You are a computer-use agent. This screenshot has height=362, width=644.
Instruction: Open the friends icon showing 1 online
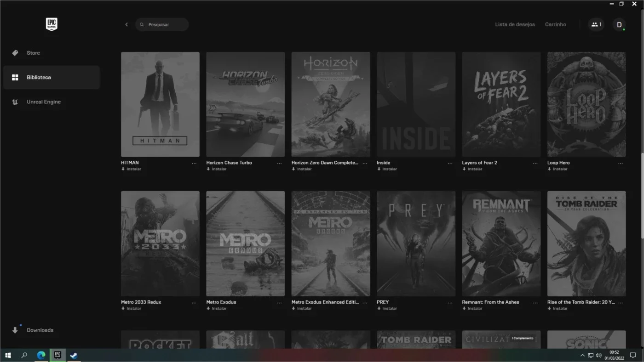point(596,24)
